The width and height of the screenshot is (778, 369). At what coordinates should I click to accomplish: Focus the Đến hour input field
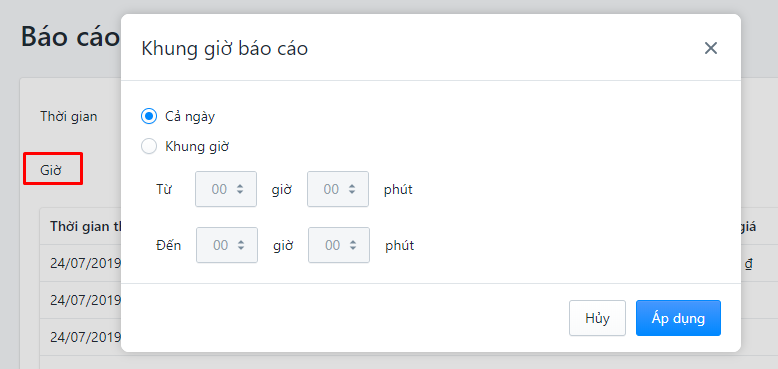[227, 245]
